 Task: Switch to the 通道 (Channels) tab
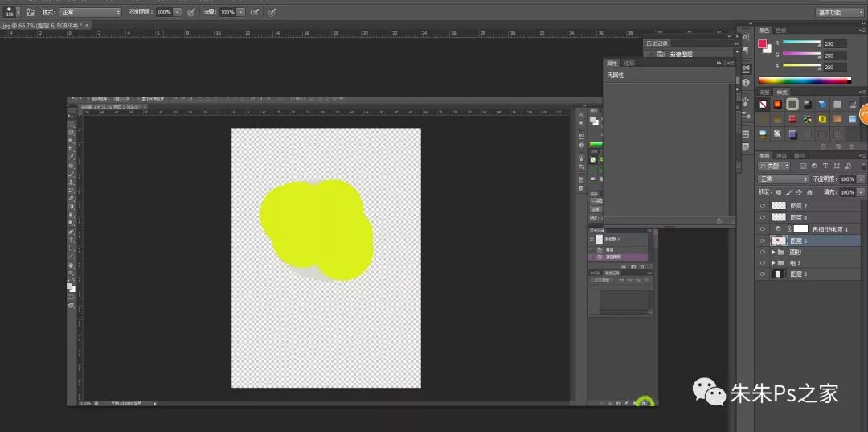(x=781, y=155)
